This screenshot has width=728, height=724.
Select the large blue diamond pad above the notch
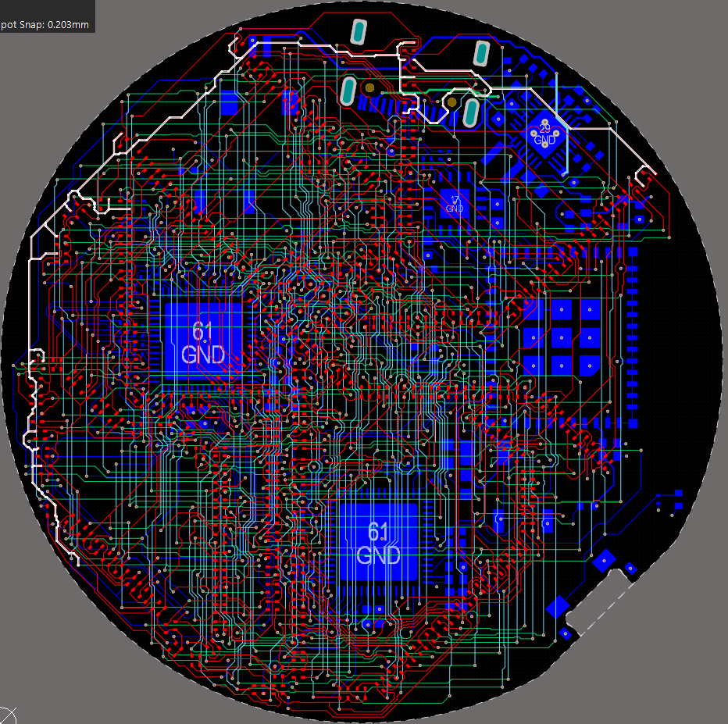604,560
